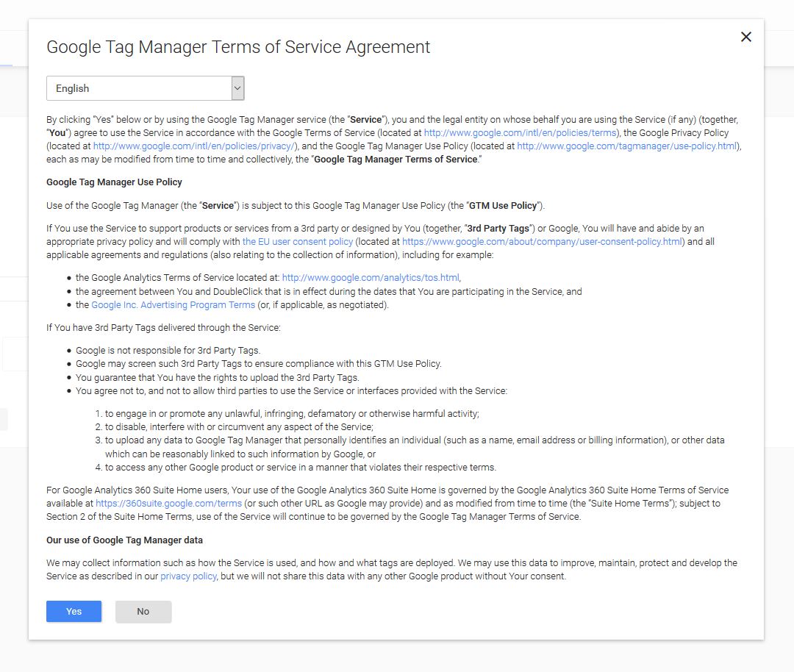Click item 3 'to upload any data to Google Tag Manager'
794x672 pixels.
tap(415, 447)
